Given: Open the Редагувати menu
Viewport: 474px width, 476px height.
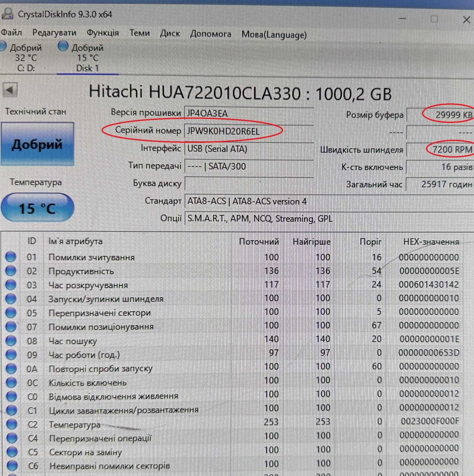Looking at the screenshot, I should (54, 33).
